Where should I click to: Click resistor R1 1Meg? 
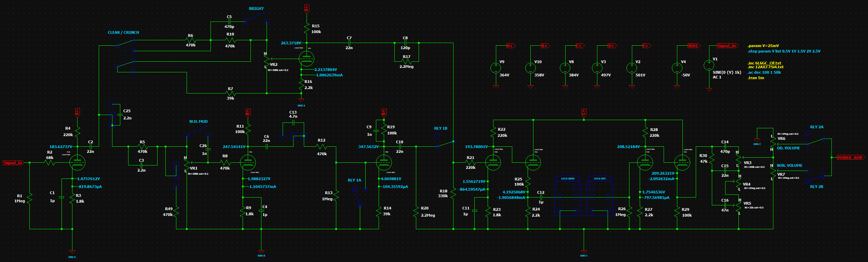click(x=30, y=198)
